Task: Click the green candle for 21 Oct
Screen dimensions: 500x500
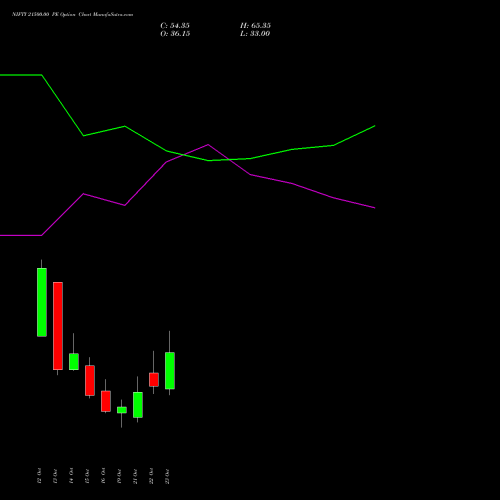Action: (138, 405)
